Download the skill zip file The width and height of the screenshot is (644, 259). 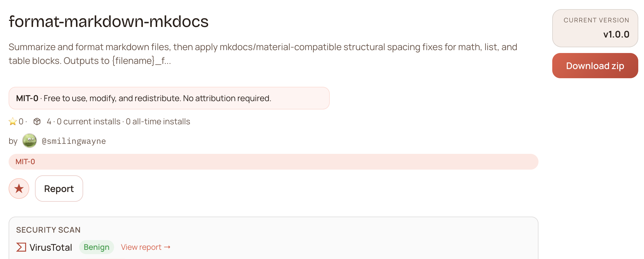595,66
